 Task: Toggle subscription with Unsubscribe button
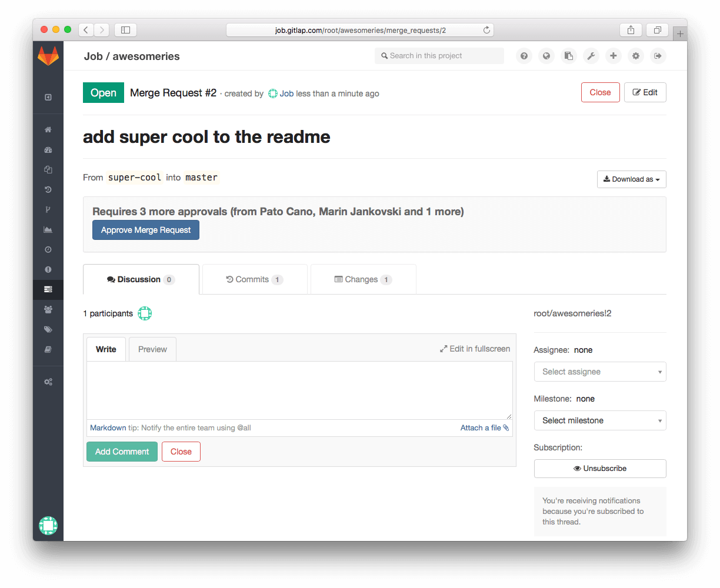coord(599,469)
